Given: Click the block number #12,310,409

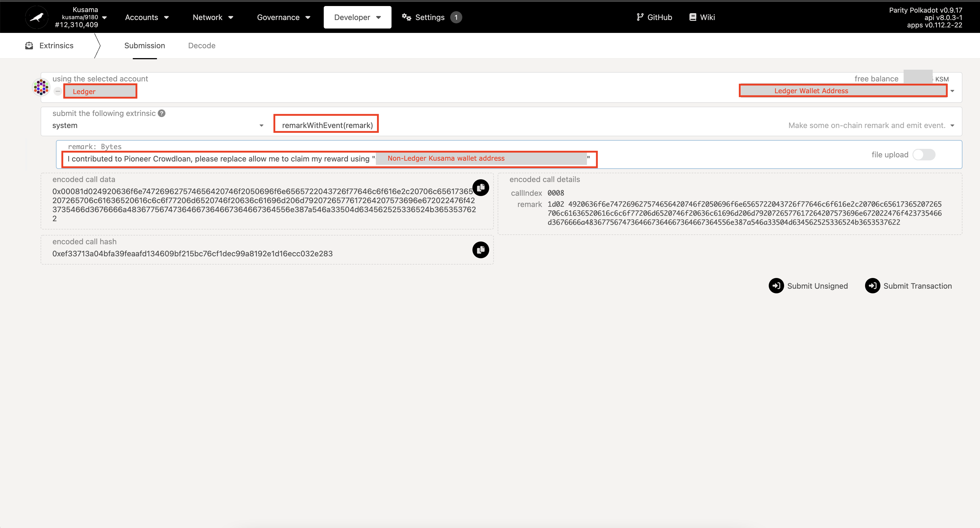Looking at the screenshot, I should coord(77,25).
